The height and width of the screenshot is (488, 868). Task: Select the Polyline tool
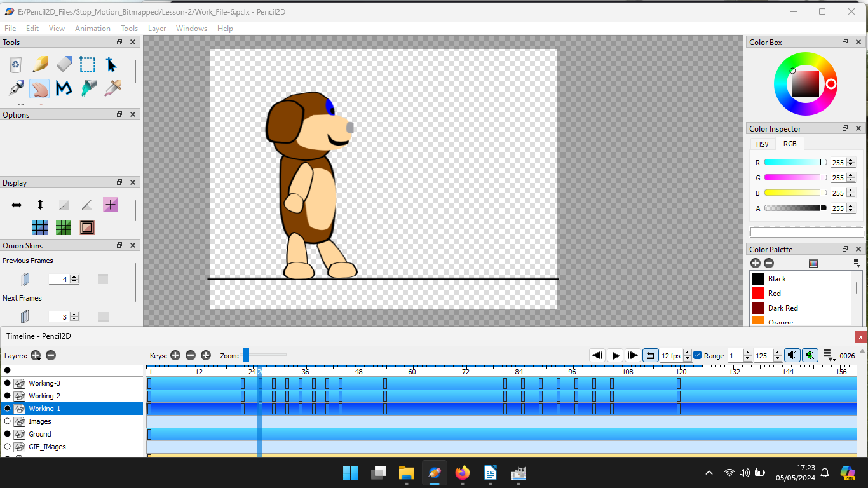click(x=64, y=88)
